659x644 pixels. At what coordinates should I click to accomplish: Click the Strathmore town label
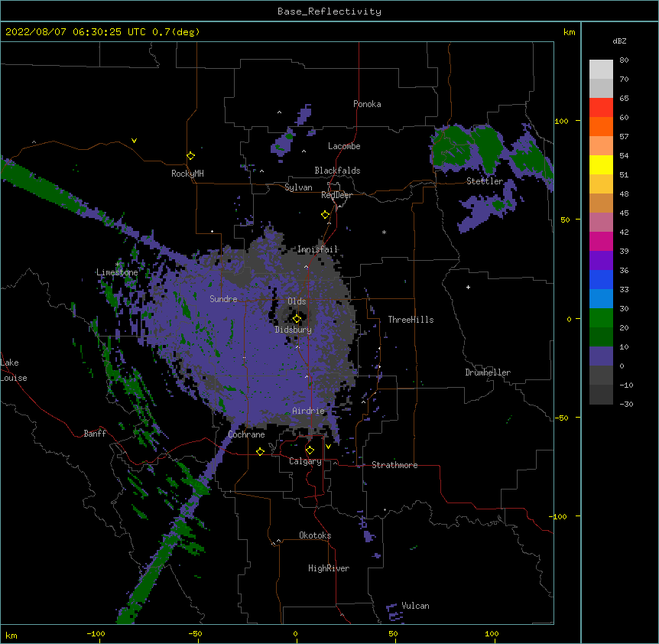coord(394,465)
